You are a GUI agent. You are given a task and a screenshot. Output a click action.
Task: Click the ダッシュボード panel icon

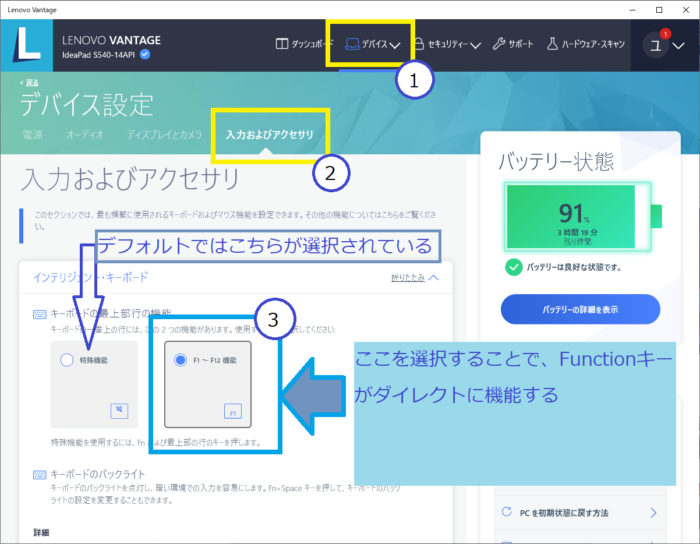coord(282,44)
